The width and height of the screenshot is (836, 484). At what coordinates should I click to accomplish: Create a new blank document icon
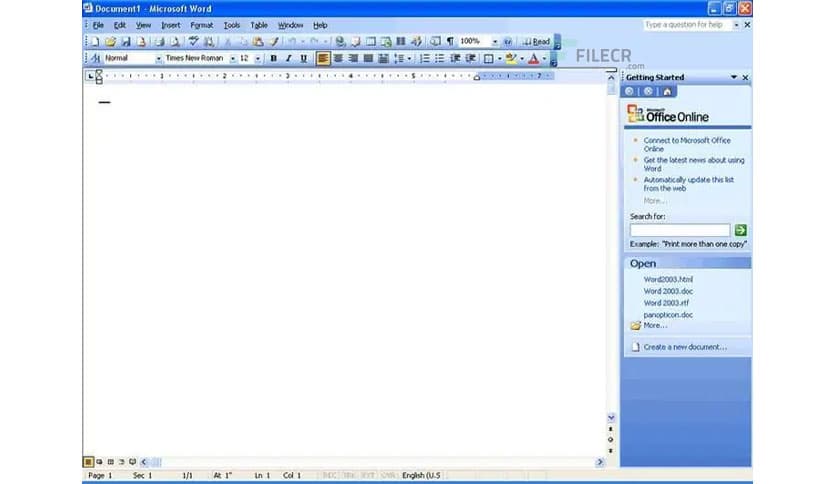pyautogui.click(x=95, y=42)
